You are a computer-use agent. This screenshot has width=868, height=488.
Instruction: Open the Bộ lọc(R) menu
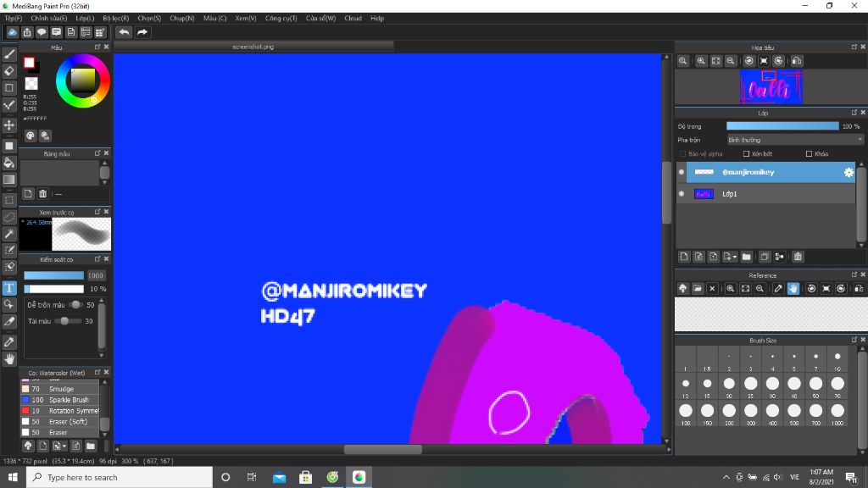click(115, 19)
